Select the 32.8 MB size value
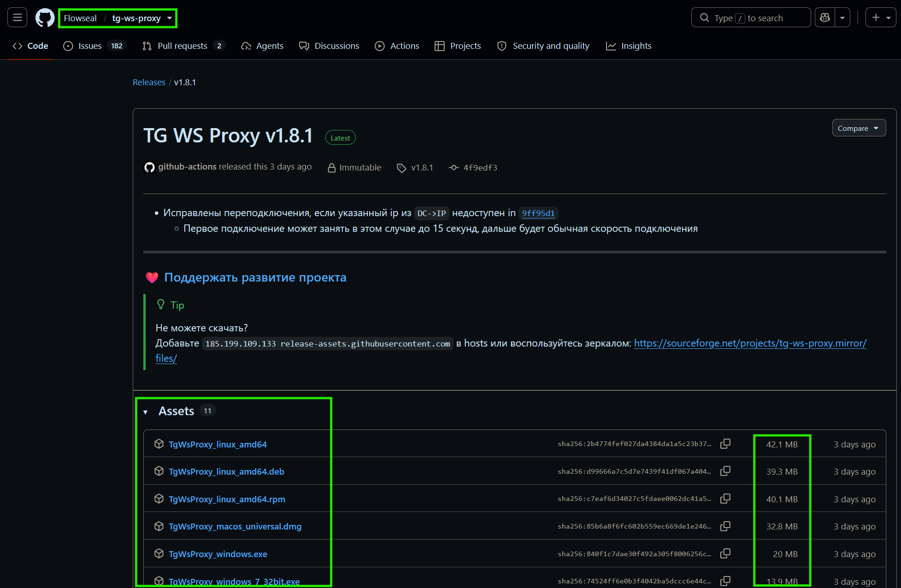Image resolution: width=901 pixels, height=588 pixels. (x=782, y=526)
